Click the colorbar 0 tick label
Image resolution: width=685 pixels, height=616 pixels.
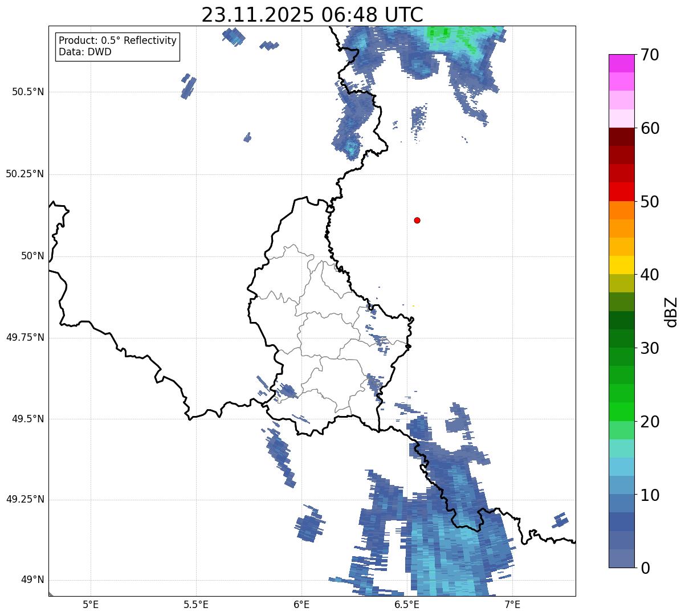645,568
